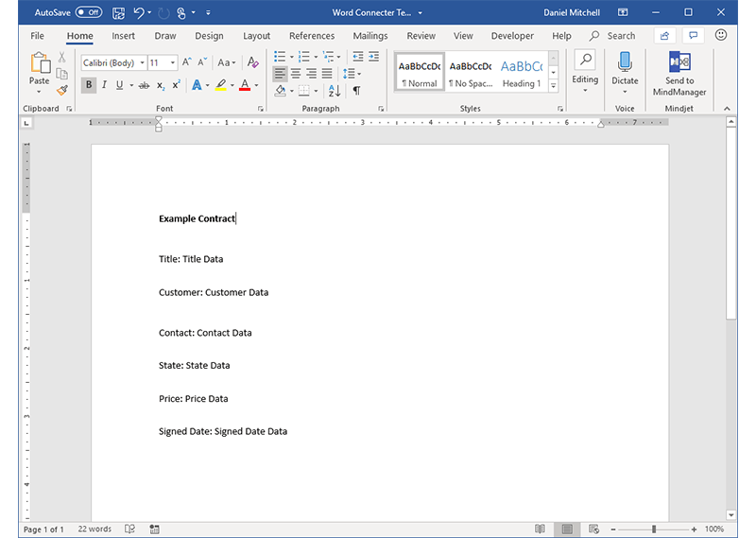The width and height of the screenshot is (756, 538).
Task: Click the Cut scissors icon
Action: click(61, 57)
